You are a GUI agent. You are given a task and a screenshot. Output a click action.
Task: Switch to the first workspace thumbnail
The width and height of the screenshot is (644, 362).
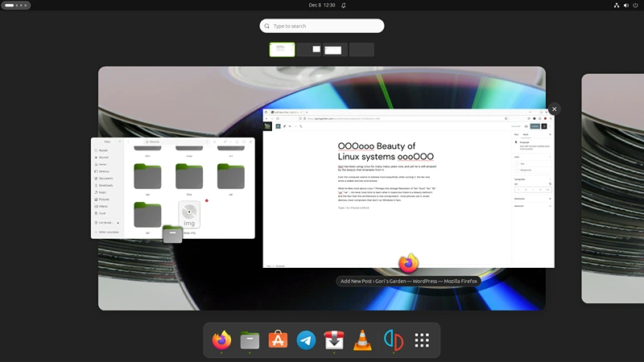(282, 50)
